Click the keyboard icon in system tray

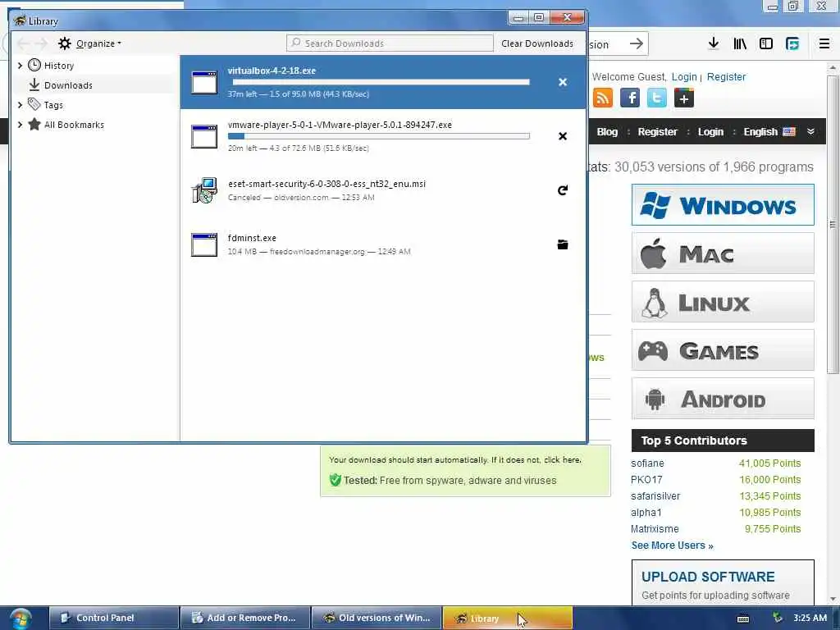pyautogui.click(x=743, y=619)
